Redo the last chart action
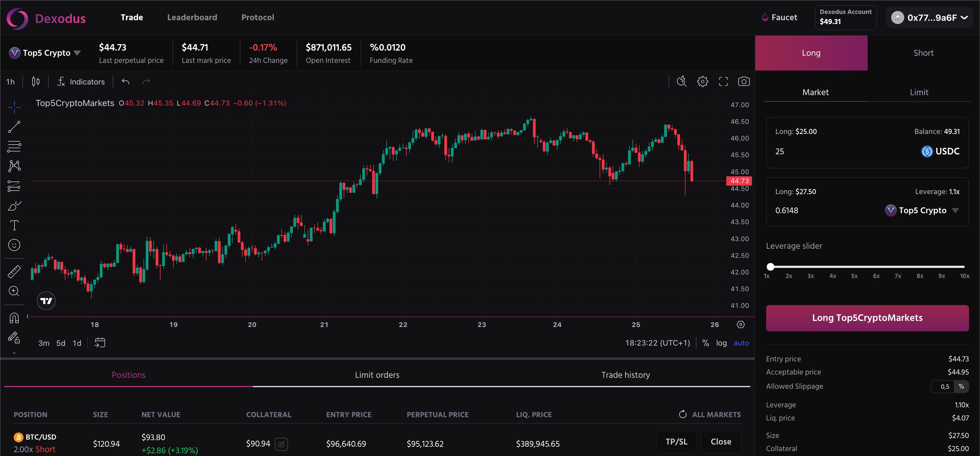Image resolution: width=980 pixels, height=456 pixels. point(146,81)
